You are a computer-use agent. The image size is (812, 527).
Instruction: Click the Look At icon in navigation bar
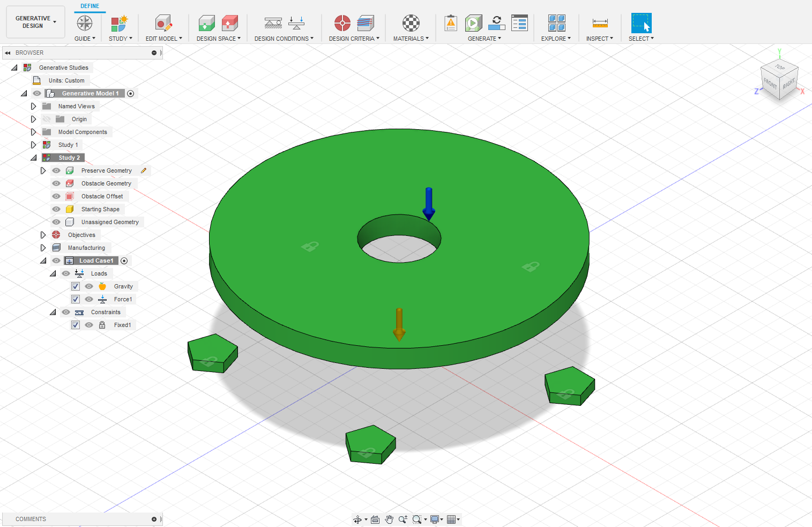(x=375, y=519)
